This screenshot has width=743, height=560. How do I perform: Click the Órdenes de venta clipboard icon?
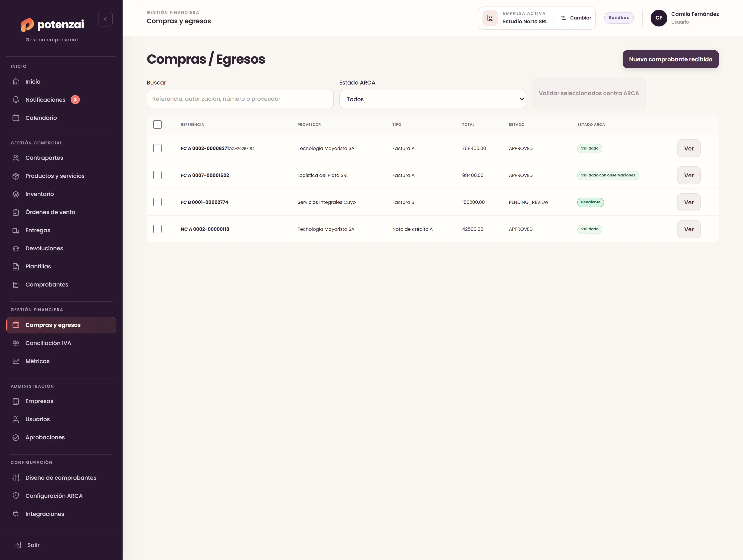16,212
